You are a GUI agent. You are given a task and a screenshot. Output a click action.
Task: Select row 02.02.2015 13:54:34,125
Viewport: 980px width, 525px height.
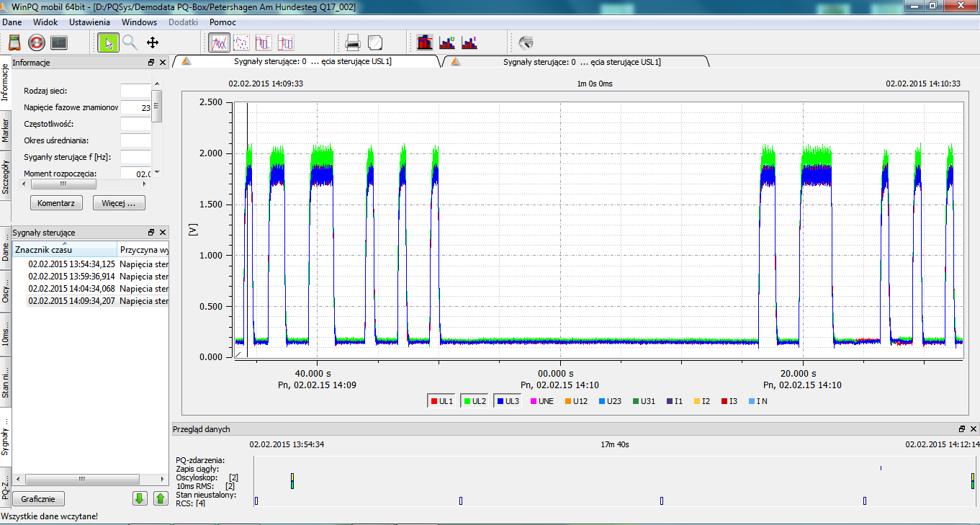pos(91,264)
